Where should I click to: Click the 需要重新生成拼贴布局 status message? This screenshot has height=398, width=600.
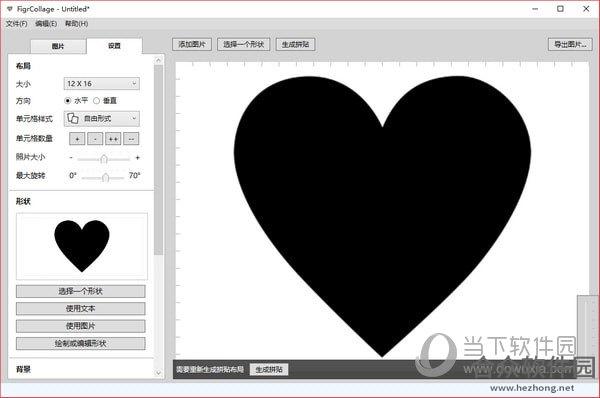tap(210, 370)
